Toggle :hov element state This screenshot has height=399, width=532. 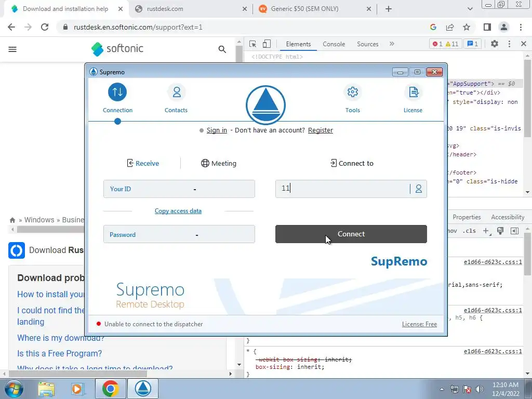453,231
